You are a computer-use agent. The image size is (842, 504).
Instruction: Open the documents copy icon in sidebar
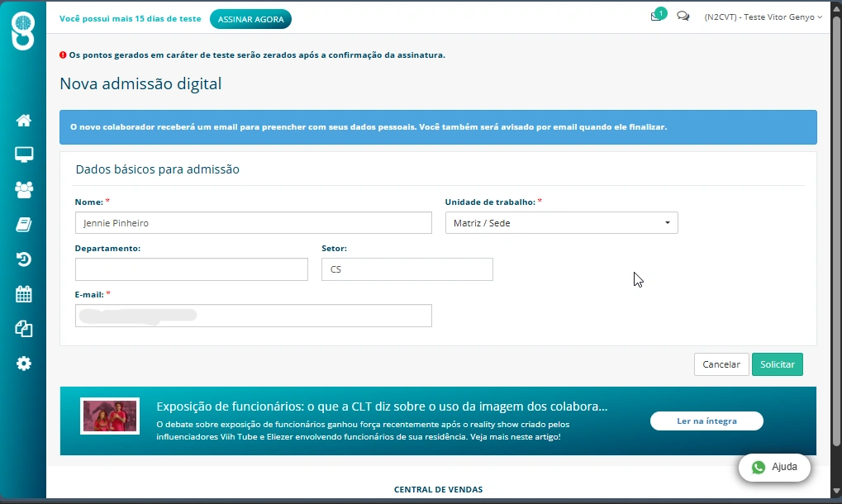pos(24,329)
